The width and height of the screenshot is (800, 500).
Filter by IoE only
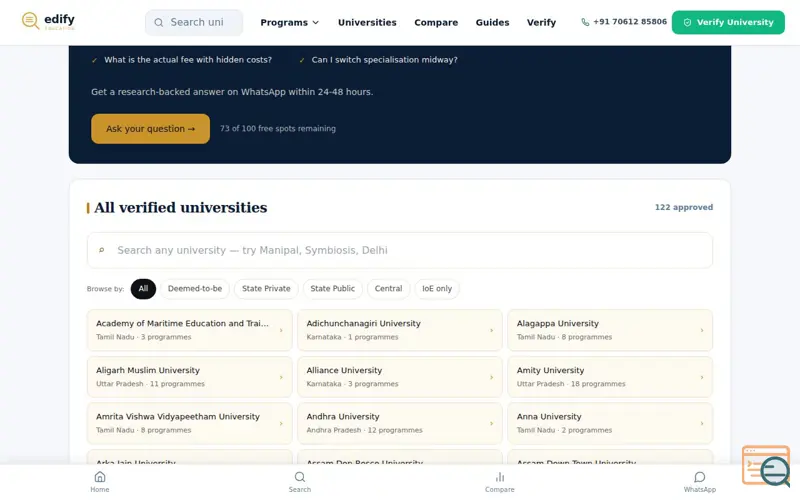click(437, 289)
